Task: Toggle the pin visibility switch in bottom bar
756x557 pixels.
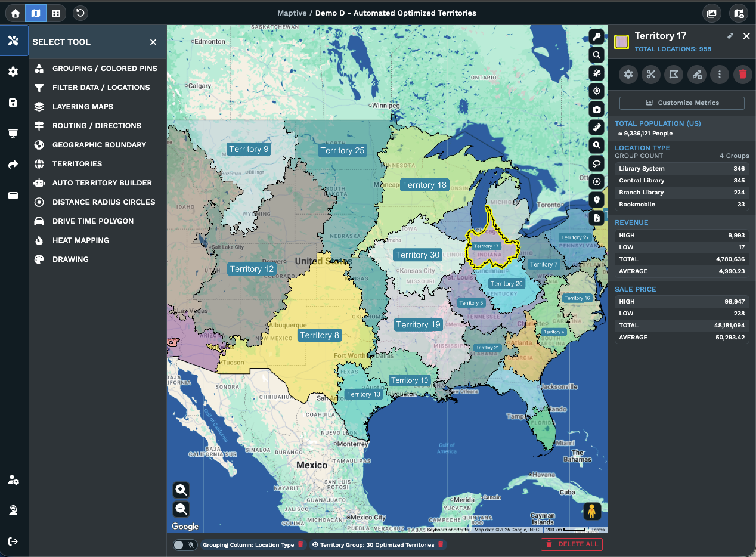Action: (185, 544)
